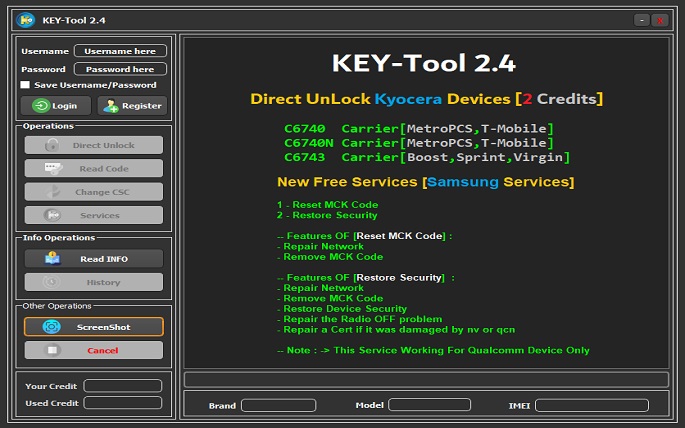Open the Register button

pos(132,106)
